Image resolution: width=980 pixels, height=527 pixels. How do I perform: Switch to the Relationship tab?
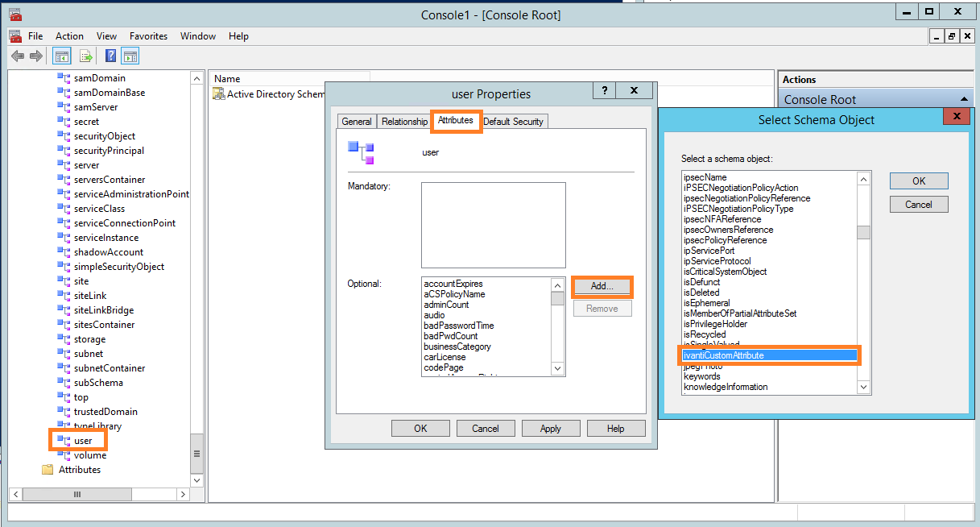coord(404,122)
